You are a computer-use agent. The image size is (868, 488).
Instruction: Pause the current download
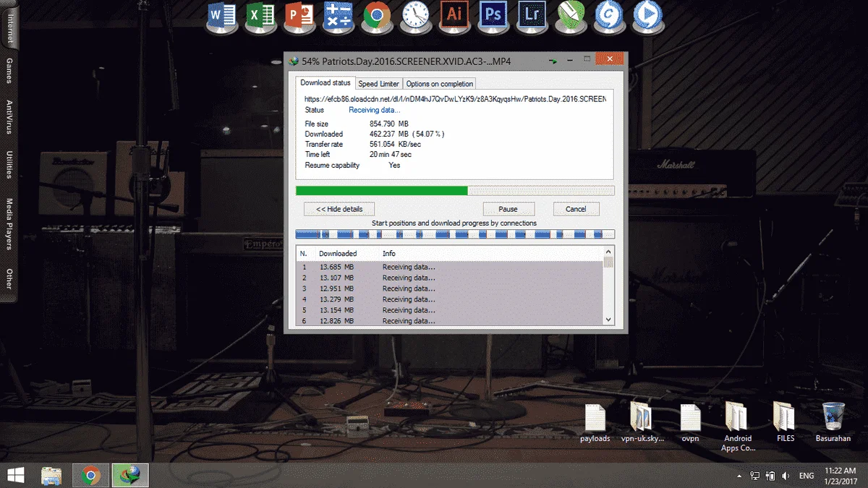click(509, 209)
